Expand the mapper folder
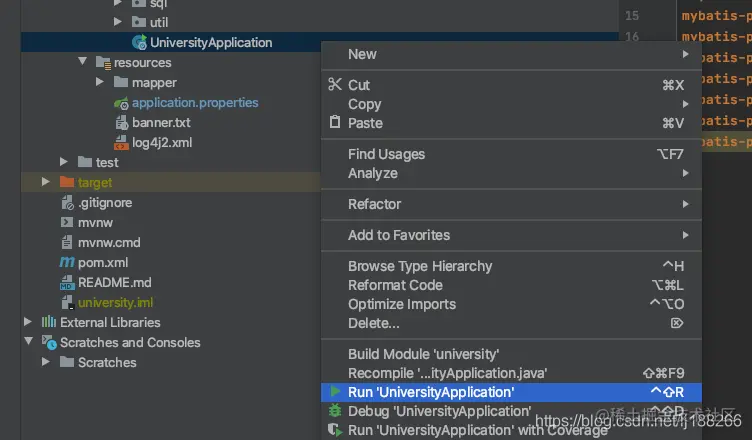This screenshot has height=440, width=752. click(101, 82)
